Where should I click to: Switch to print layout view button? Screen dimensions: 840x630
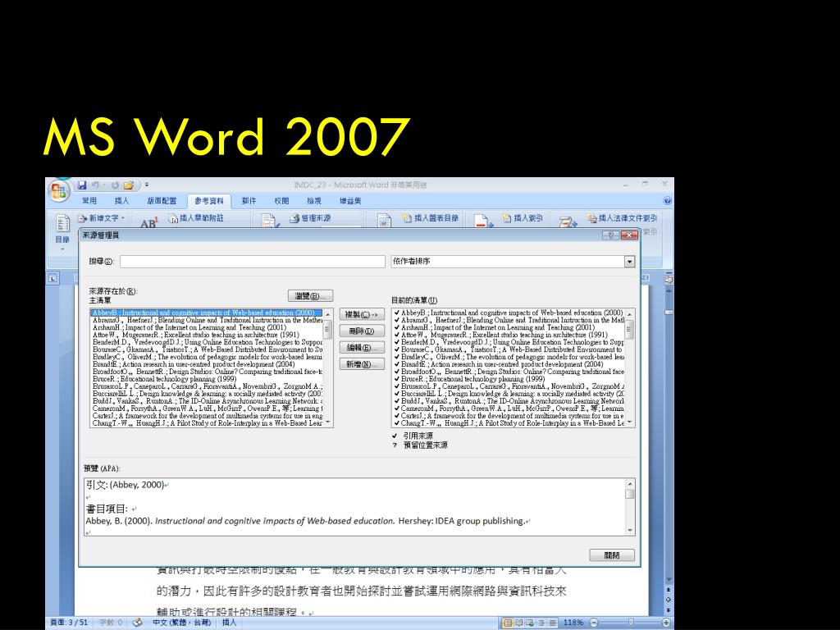click(x=508, y=623)
